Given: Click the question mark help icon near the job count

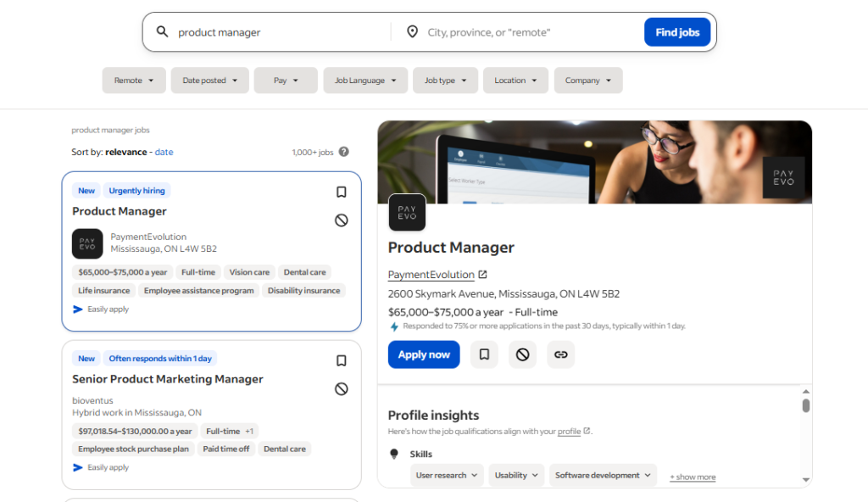Looking at the screenshot, I should (343, 151).
